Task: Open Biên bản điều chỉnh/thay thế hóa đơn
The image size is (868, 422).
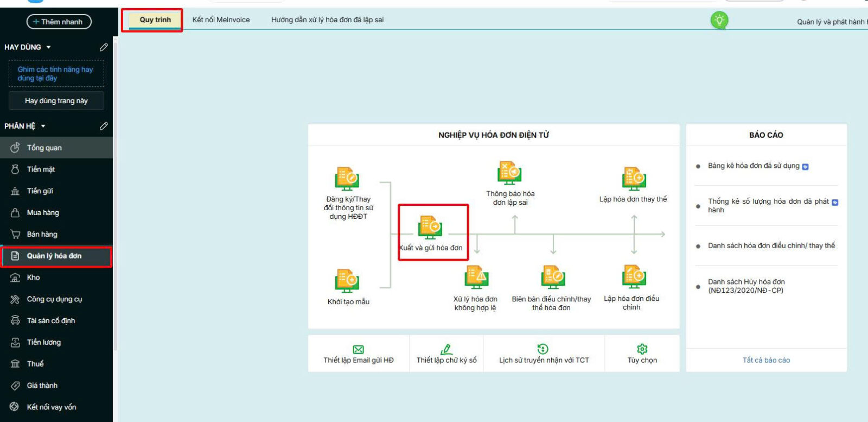Action: 552,278
